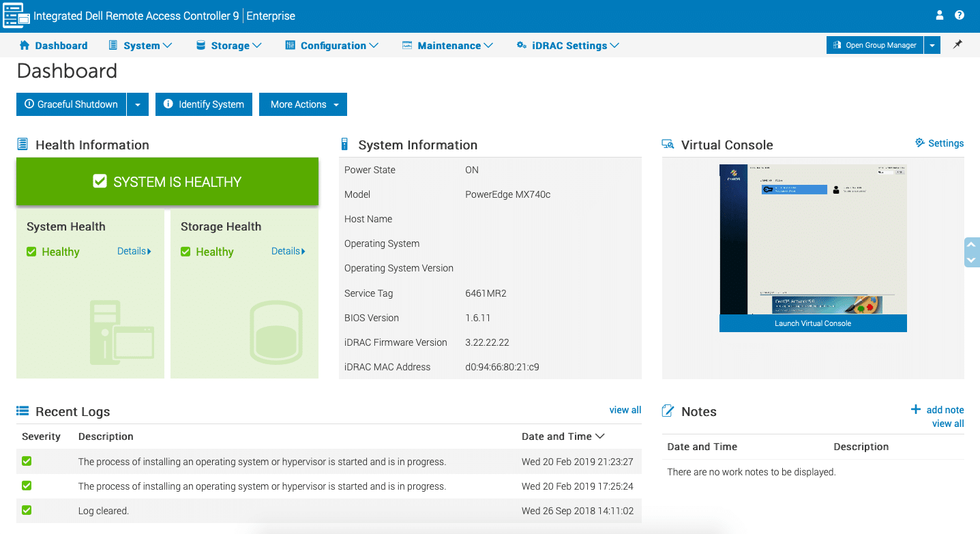The height and width of the screenshot is (534, 980).
Task: Click the Health Information section icon
Action: click(x=23, y=144)
